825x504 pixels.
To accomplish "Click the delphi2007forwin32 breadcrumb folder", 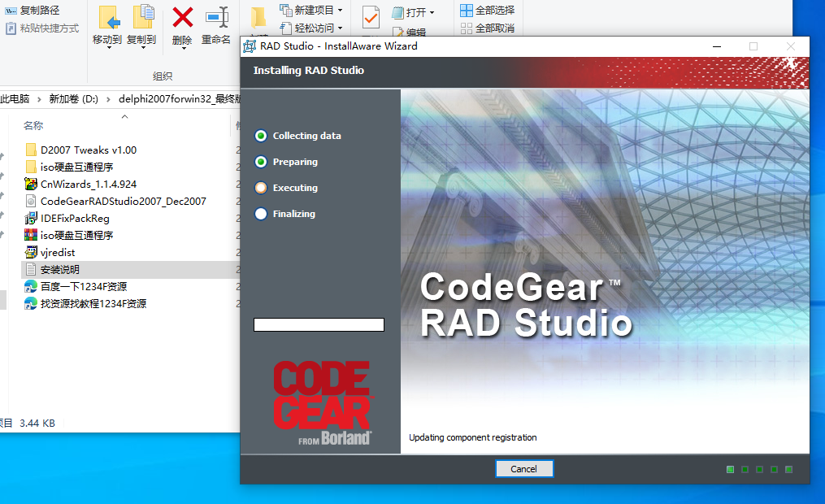I will [180, 99].
